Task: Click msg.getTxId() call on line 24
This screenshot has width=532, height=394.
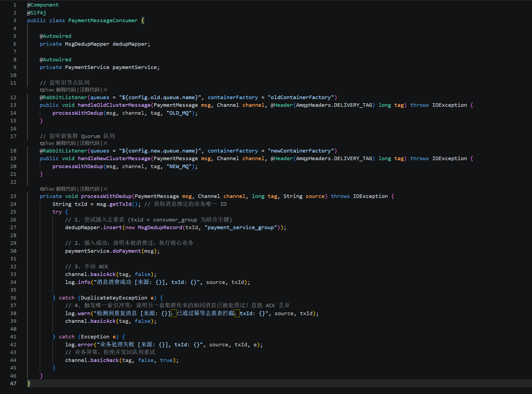Action: pos(117,204)
